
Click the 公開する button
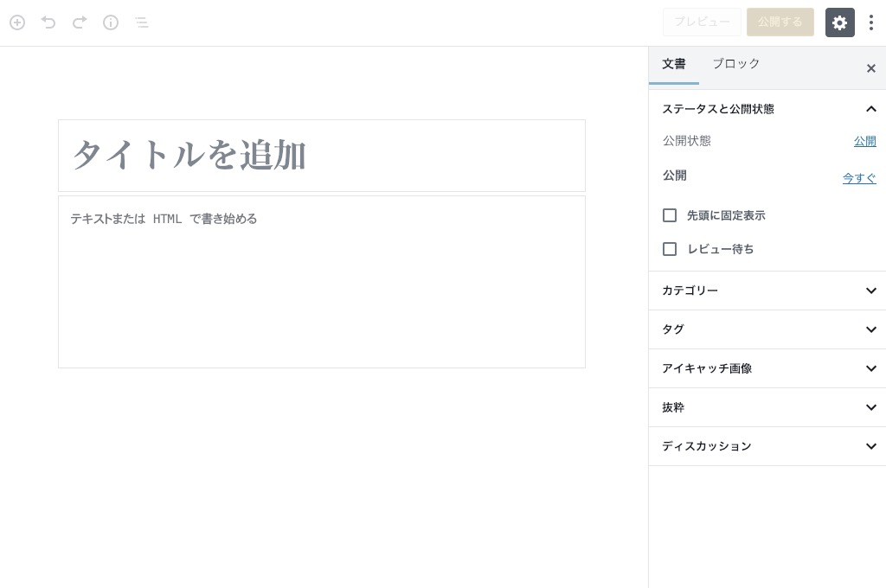coord(780,22)
